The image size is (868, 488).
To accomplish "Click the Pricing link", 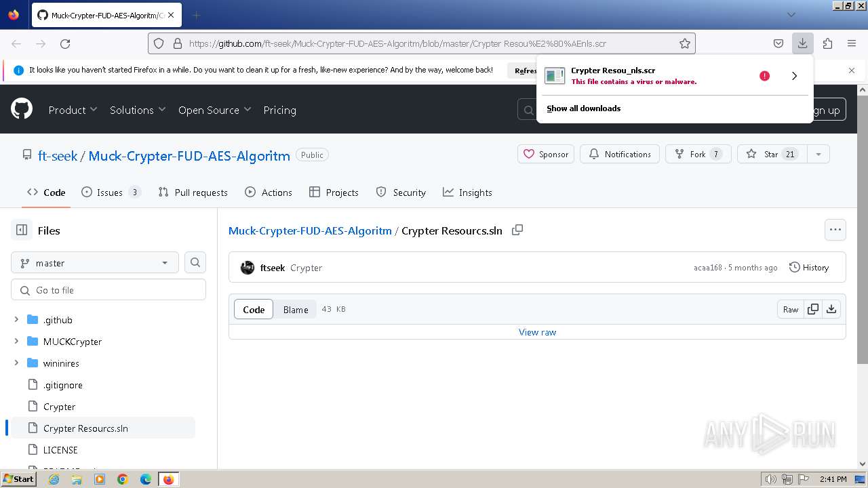I will click(x=279, y=110).
